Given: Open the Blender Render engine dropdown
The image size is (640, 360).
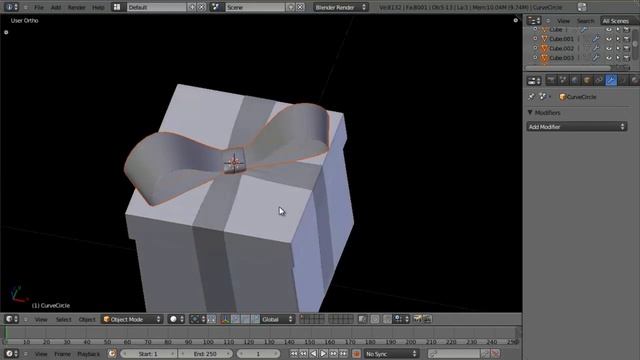Looking at the screenshot, I should tap(340, 7).
